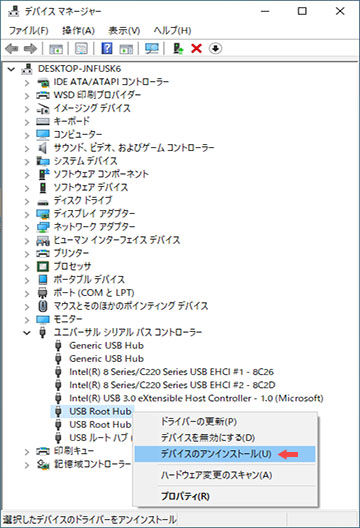Open the 操作(A) menu
The image size is (360, 528).
point(78,31)
